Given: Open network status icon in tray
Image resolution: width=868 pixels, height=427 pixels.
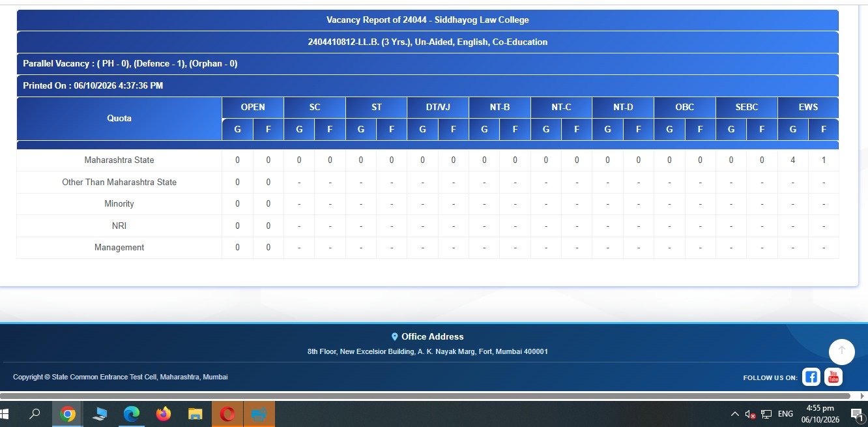Looking at the screenshot, I should pos(766,414).
